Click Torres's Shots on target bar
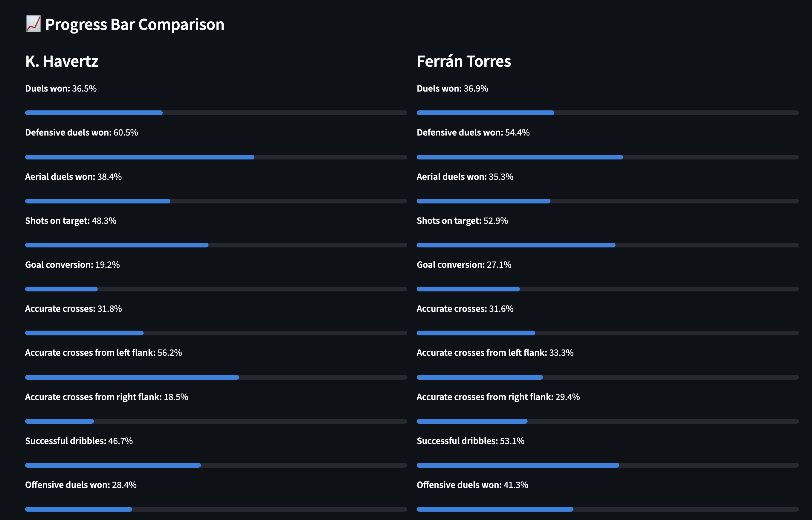 pos(607,245)
